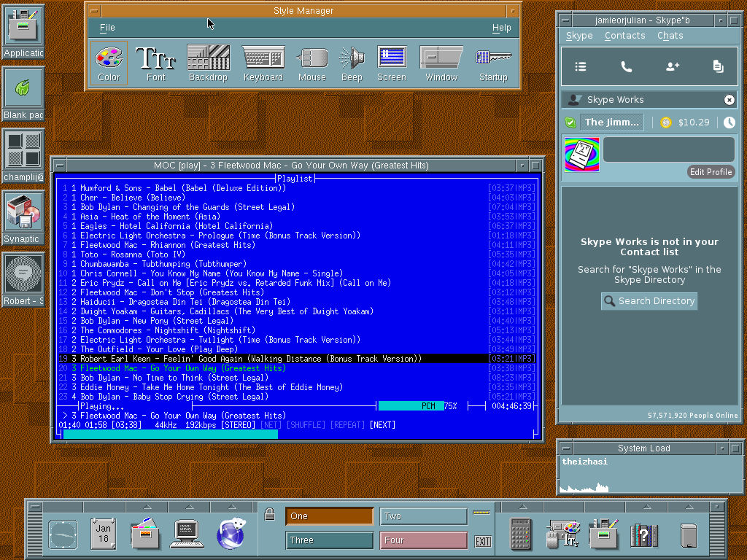Select Toto - Rosanna track in playlist
This screenshot has height=560, width=747.
pyautogui.click(x=296, y=254)
